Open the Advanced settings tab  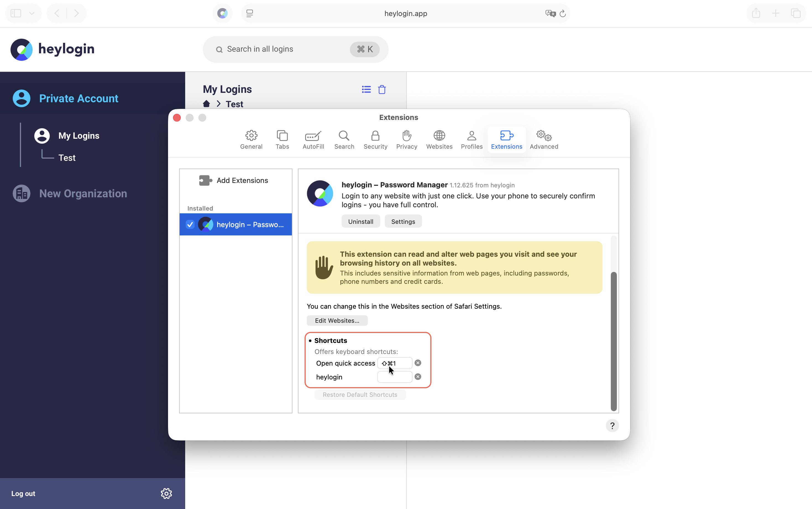pos(544,140)
